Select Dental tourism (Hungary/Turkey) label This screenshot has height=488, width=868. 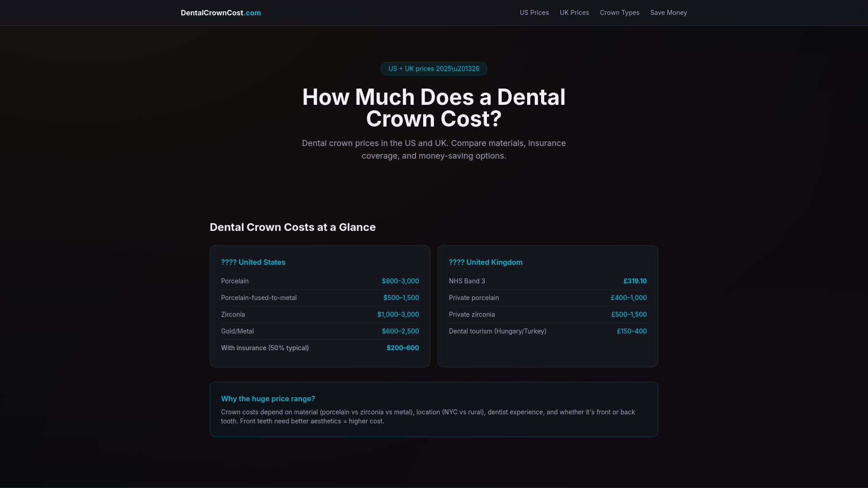tap(497, 331)
